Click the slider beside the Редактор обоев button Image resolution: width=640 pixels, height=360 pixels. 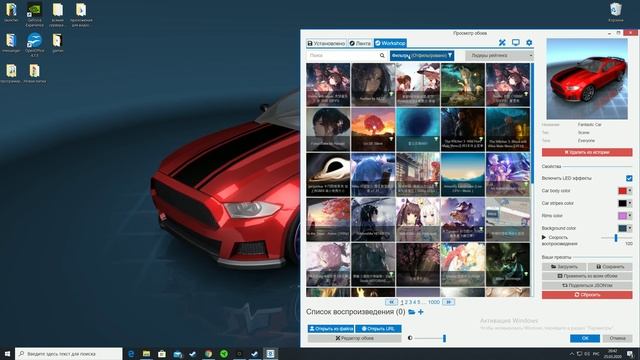pyautogui.click(x=430, y=338)
